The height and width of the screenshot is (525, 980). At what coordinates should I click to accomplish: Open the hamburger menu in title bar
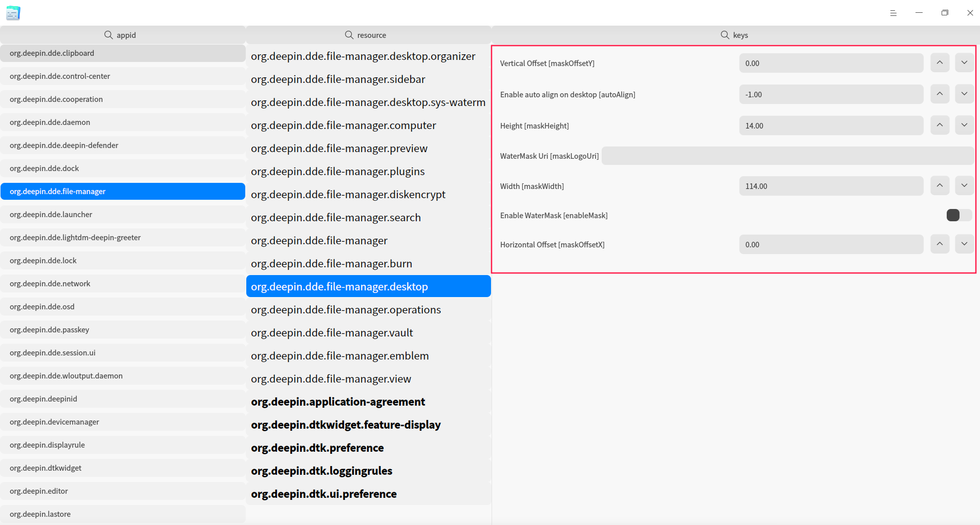pos(893,13)
